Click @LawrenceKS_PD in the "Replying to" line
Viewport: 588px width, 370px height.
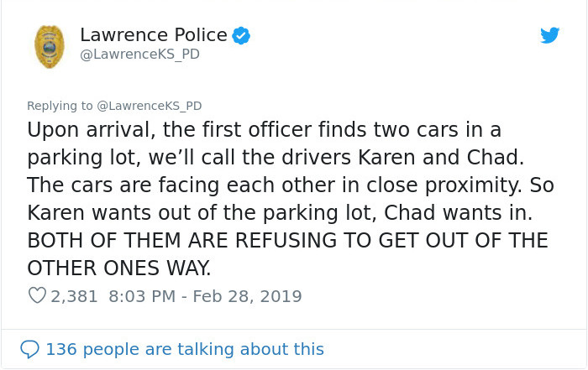click(x=150, y=106)
